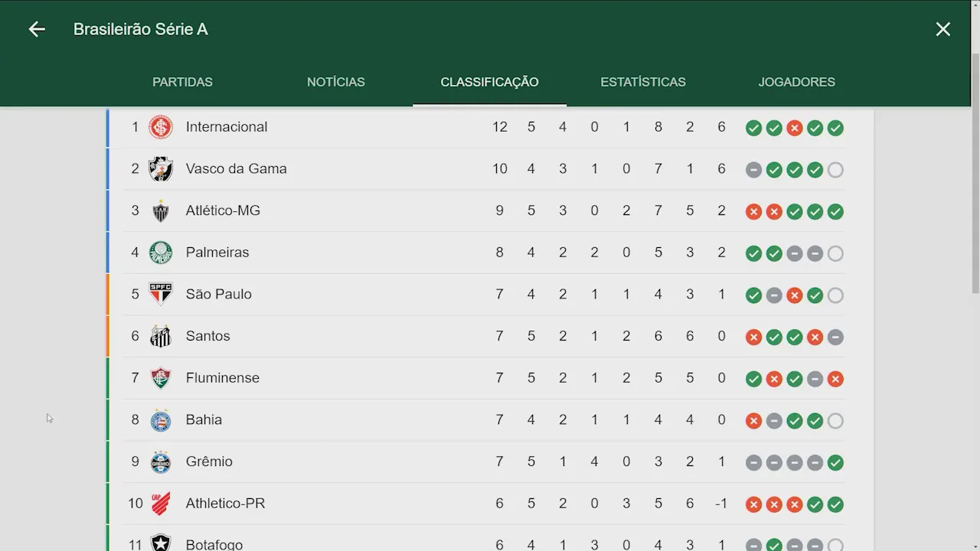The image size is (980, 551).
Task: Click the Bahia club crest
Action: (x=161, y=419)
